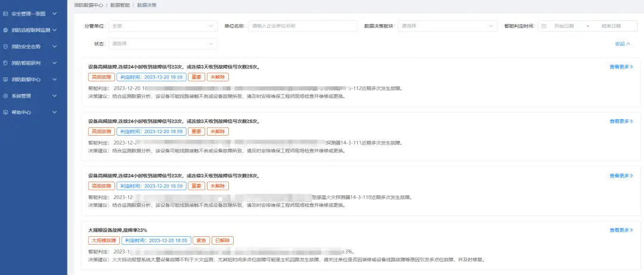Click the 帮助中心 sidebar icon

[5, 112]
